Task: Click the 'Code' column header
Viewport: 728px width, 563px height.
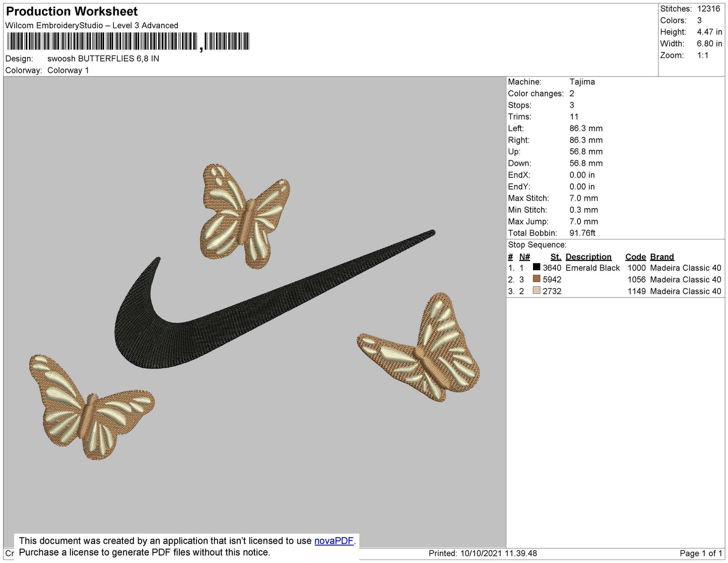Action: point(635,257)
